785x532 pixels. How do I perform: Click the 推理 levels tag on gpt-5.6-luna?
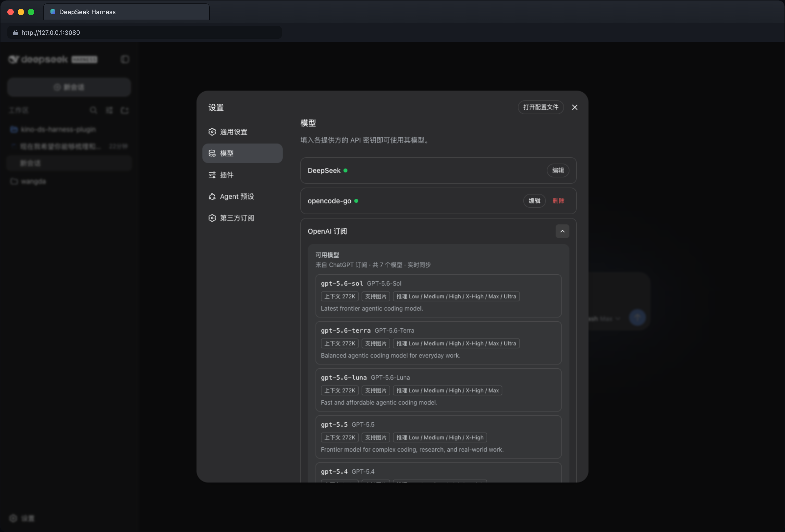(448, 390)
